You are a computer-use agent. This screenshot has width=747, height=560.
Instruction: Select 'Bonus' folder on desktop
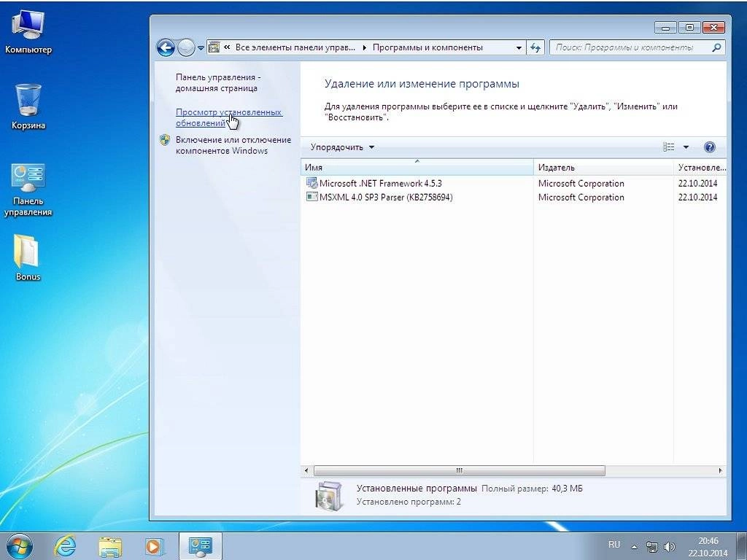(x=28, y=257)
